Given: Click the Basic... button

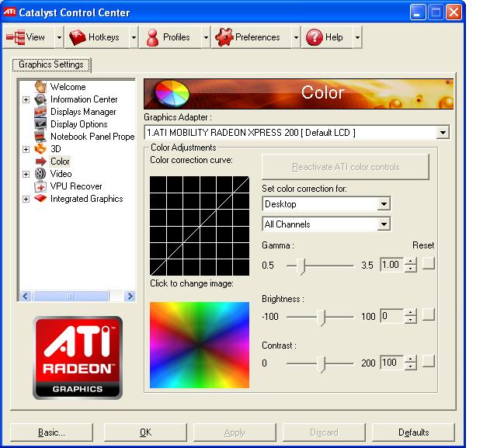Looking at the screenshot, I should pos(51,432).
